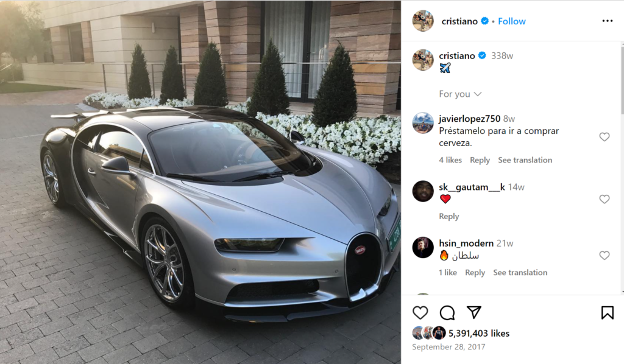Reply to javierlopez750's comment
624x364 pixels.
point(480,159)
